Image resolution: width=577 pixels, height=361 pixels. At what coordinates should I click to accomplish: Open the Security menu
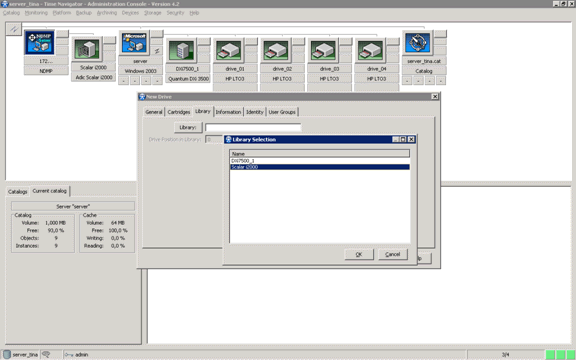click(175, 13)
